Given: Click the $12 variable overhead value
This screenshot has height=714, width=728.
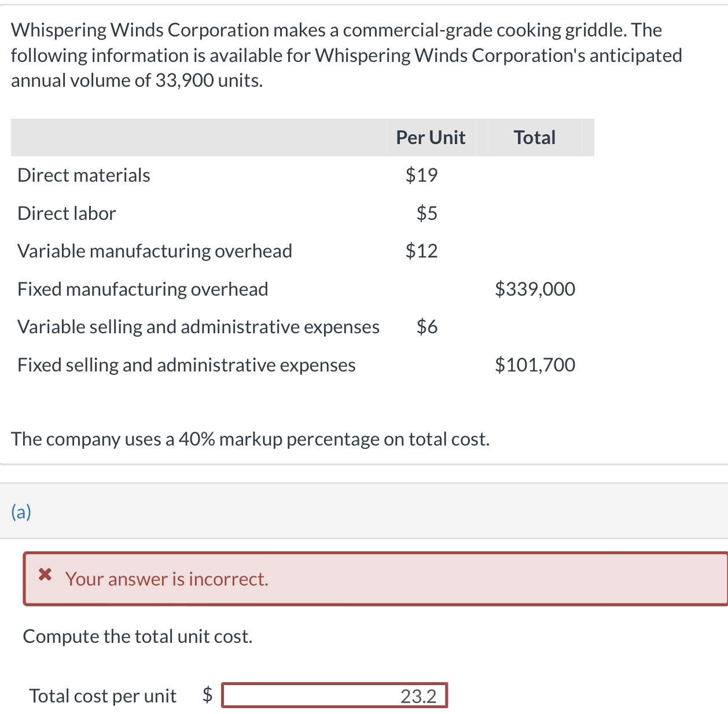Looking at the screenshot, I should [x=421, y=251].
